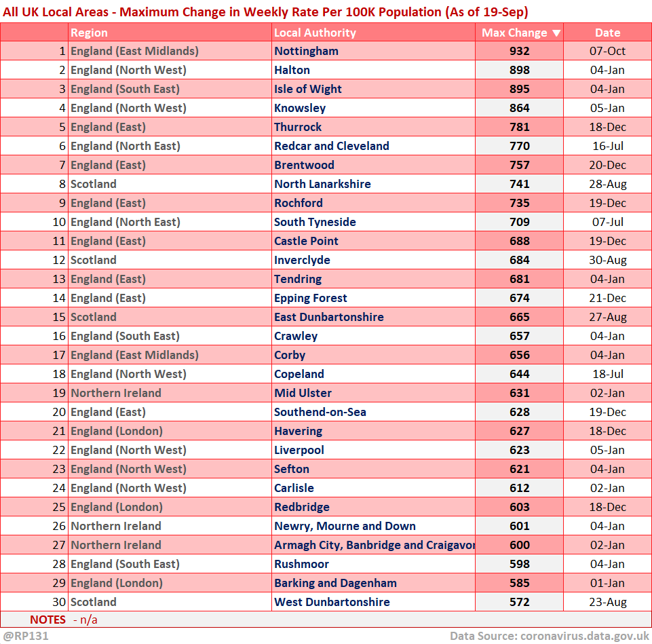Select the Region column header
652x644 pixels.
coord(89,33)
